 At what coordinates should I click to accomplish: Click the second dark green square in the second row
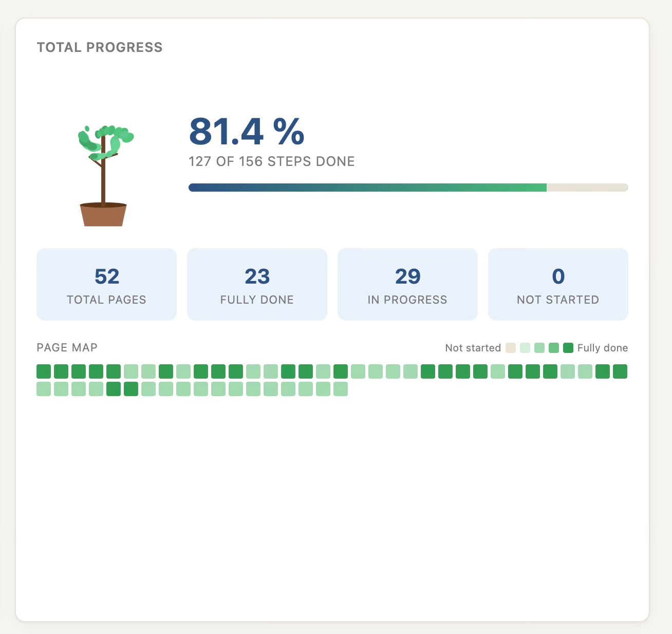pos(131,389)
